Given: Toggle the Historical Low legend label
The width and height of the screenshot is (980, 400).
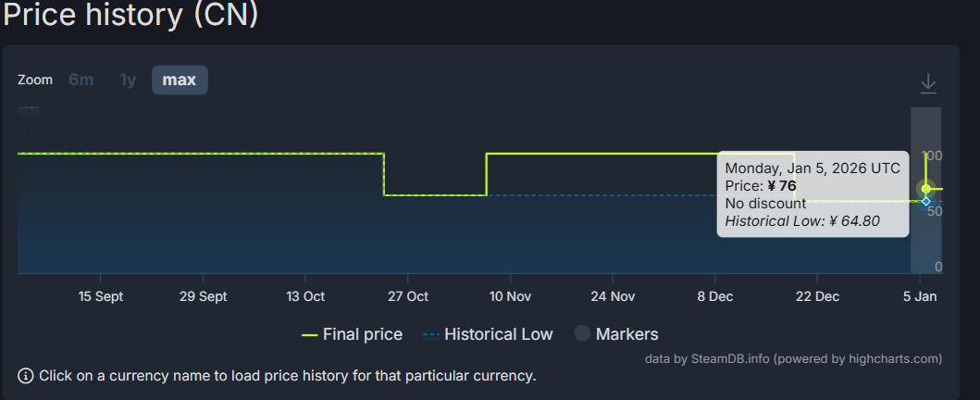Looking at the screenshot, I should pos(498,334).
